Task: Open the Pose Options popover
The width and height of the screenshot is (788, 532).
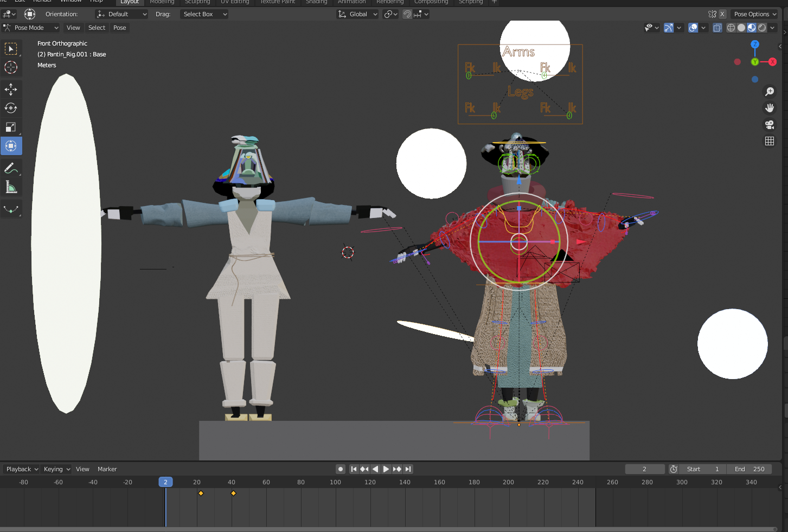Action: pyautogui.click(x=754, y=14)
